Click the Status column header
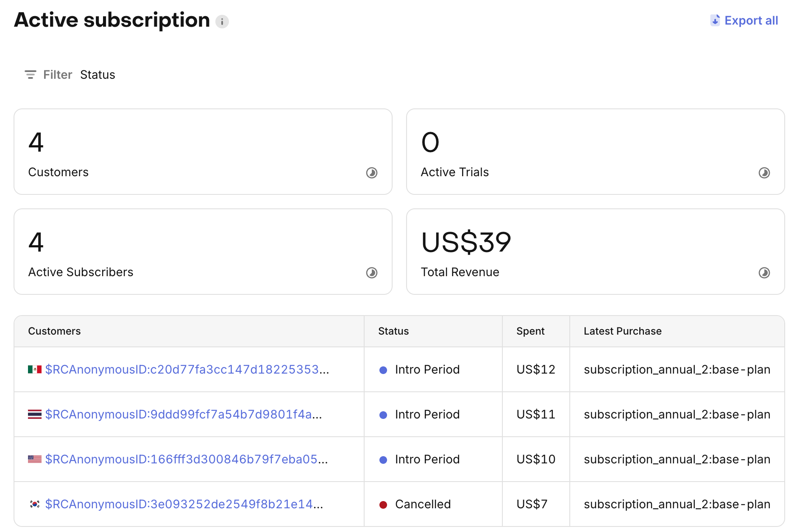This screenshot has height=532, width=797. tap(393, 331)
